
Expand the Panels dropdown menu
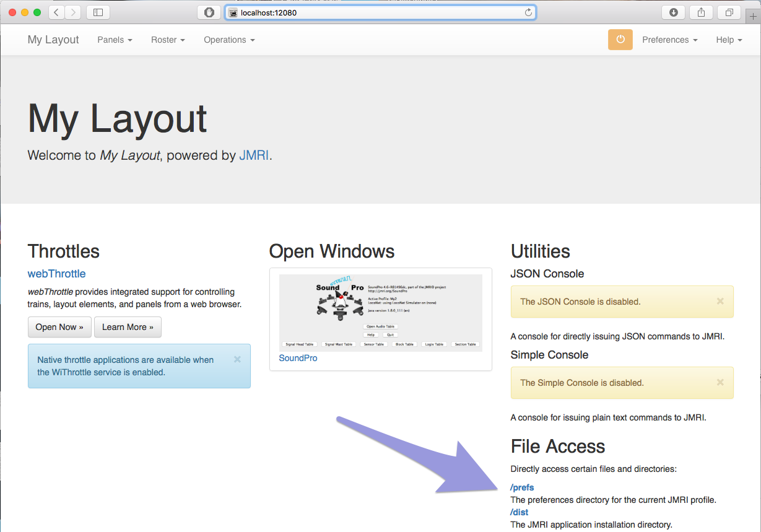pyautogui.click(x=115, y=40)
